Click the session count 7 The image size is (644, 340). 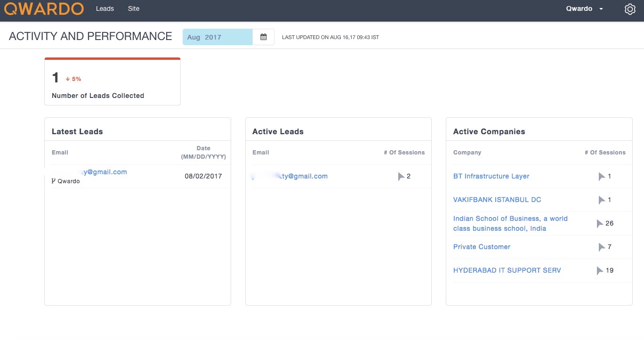pyautogui.click(x=610, y=247)
